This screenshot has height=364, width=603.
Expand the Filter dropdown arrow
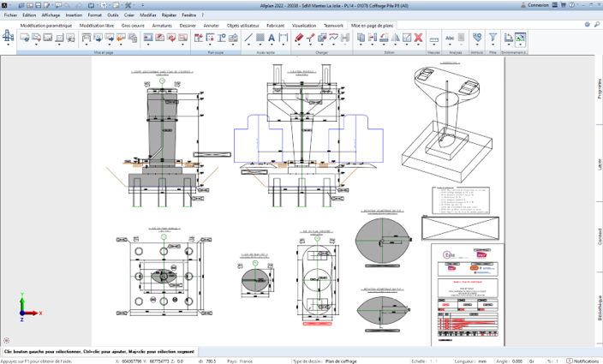coord(493,45)
